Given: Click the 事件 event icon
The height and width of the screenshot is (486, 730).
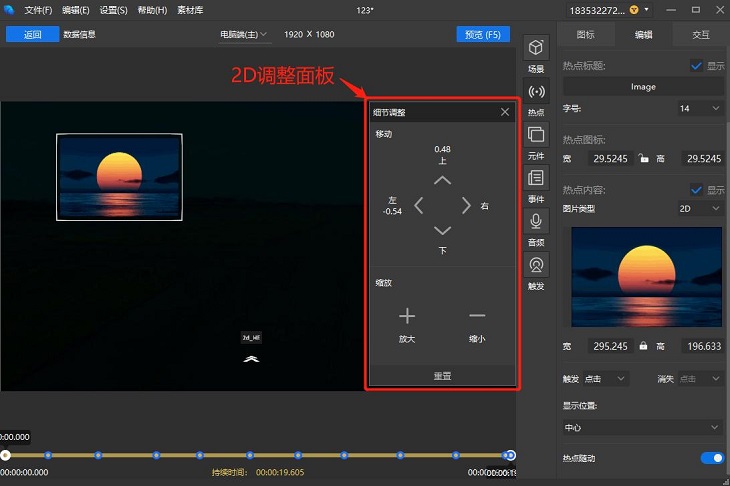Looking at the screenshot, I should click(x=537, y=178).
